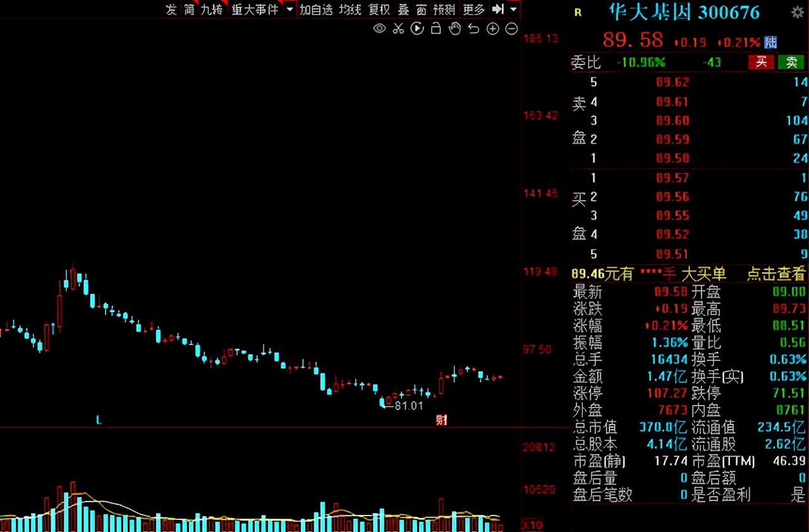This screenshot has width=809, height=532.
Task: Toggle 均线 moving average display
Action: click(350, 9)
